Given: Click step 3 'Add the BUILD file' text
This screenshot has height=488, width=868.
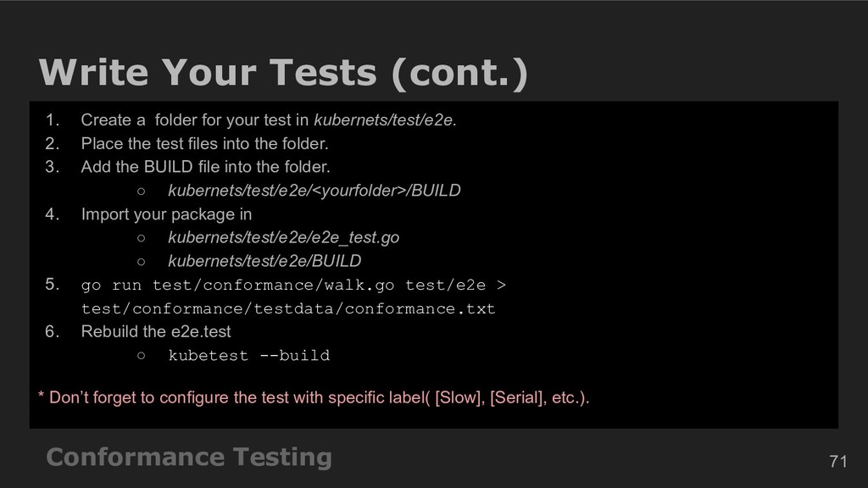Looking at the screenshot, I should tap(205, 167).
